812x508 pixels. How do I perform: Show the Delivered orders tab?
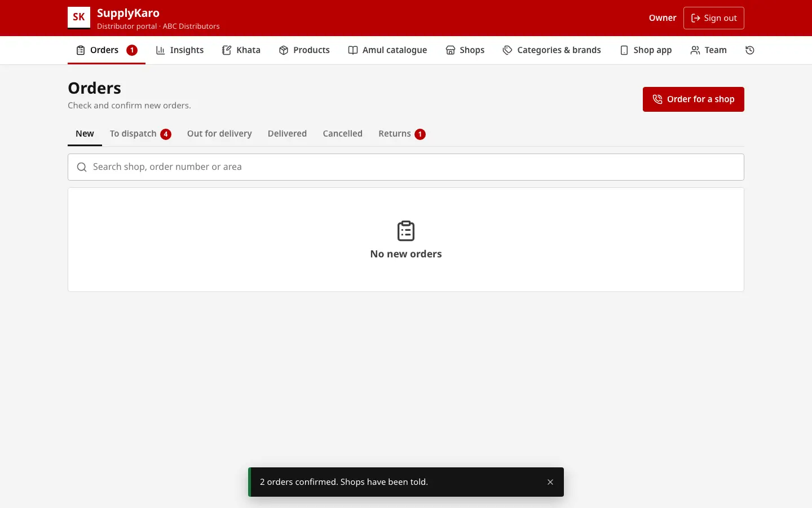[x=287, y=134]
